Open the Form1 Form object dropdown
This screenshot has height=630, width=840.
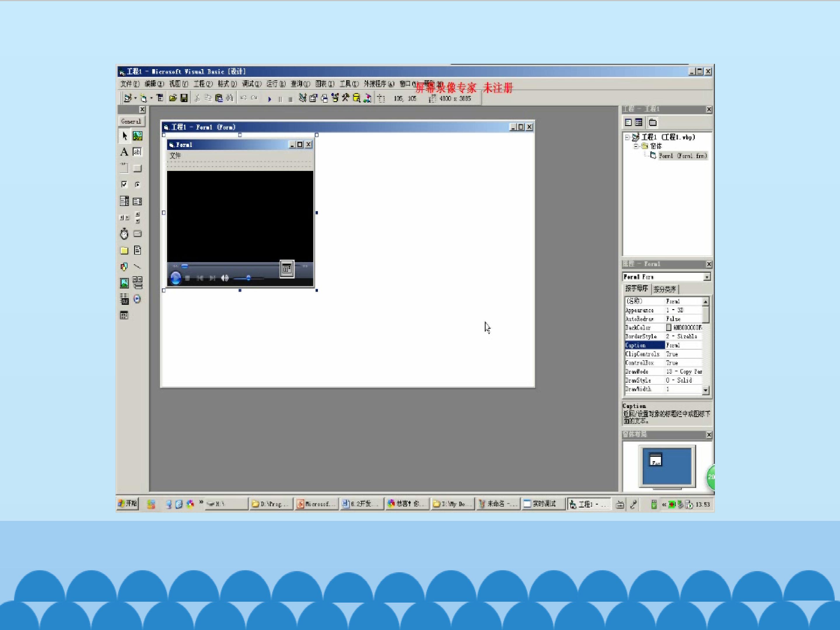pos(707,277)
